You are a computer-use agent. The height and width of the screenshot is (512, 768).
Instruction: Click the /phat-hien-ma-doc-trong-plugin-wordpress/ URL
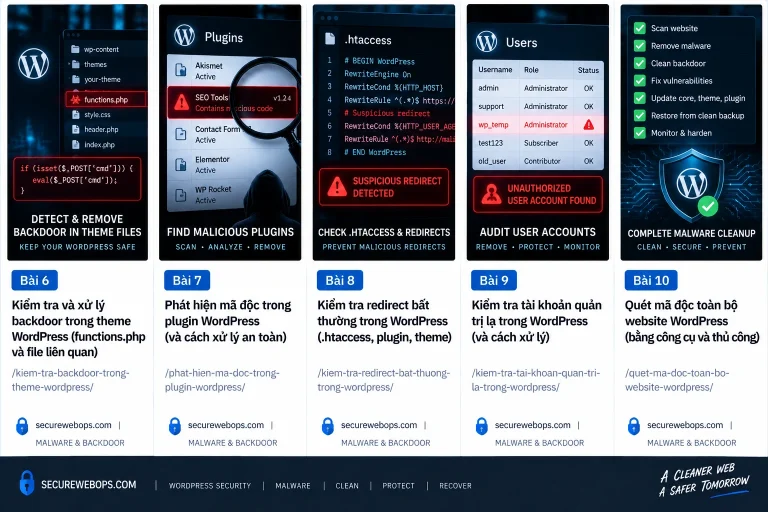point(222,380)
